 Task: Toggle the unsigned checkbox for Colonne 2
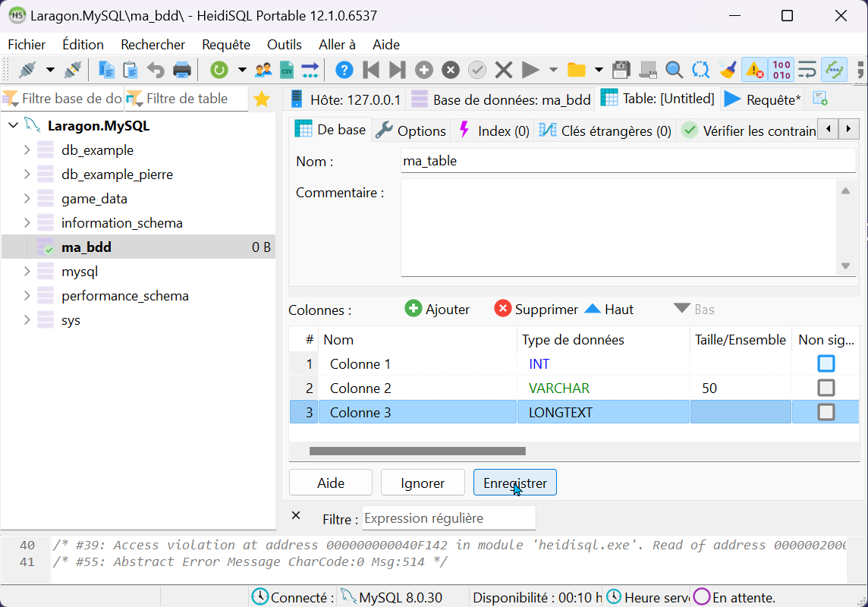click(826, 388)
